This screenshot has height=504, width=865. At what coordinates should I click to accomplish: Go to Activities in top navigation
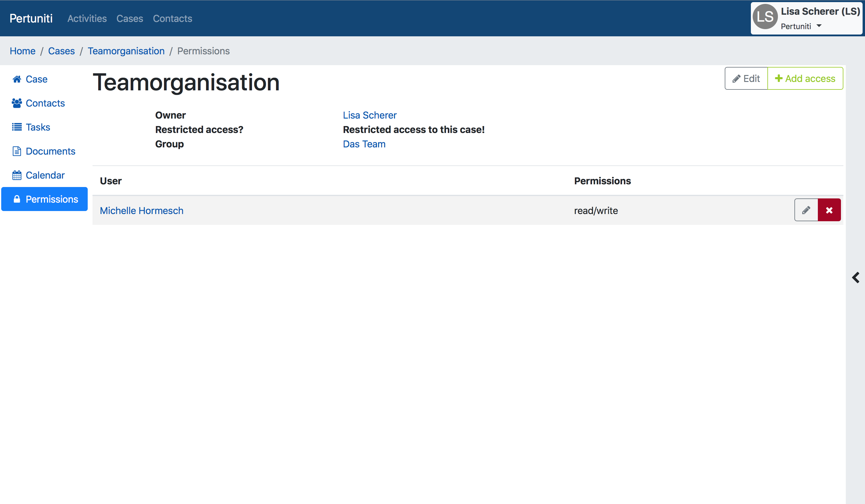pyautogui.click(x=87, y=19)
